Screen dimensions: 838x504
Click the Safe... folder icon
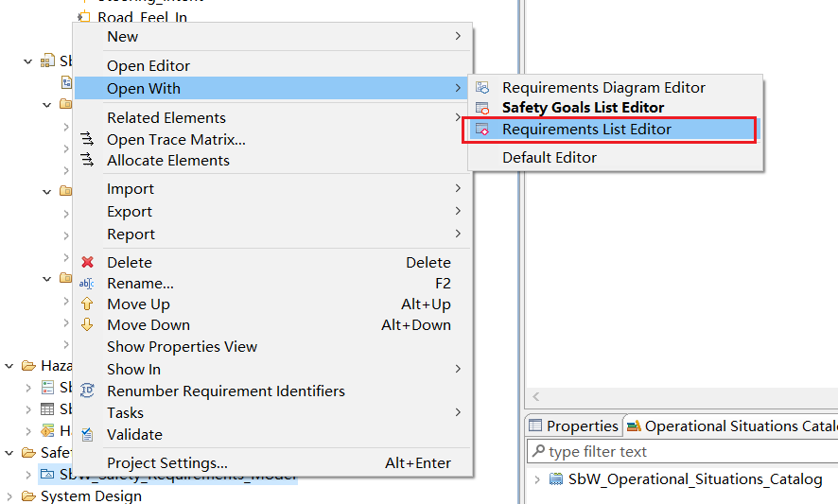tap(28, 453)
